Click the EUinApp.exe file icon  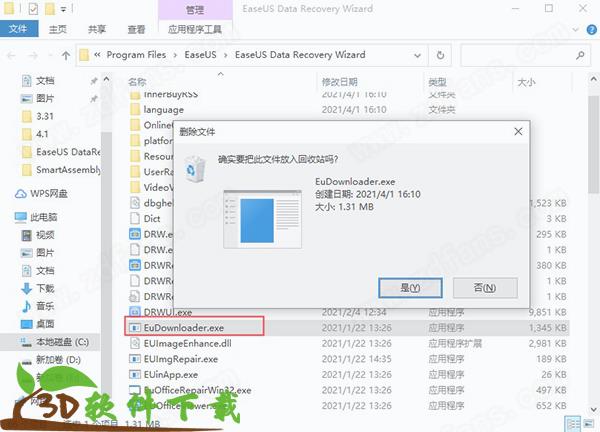(x=135, y=375)
